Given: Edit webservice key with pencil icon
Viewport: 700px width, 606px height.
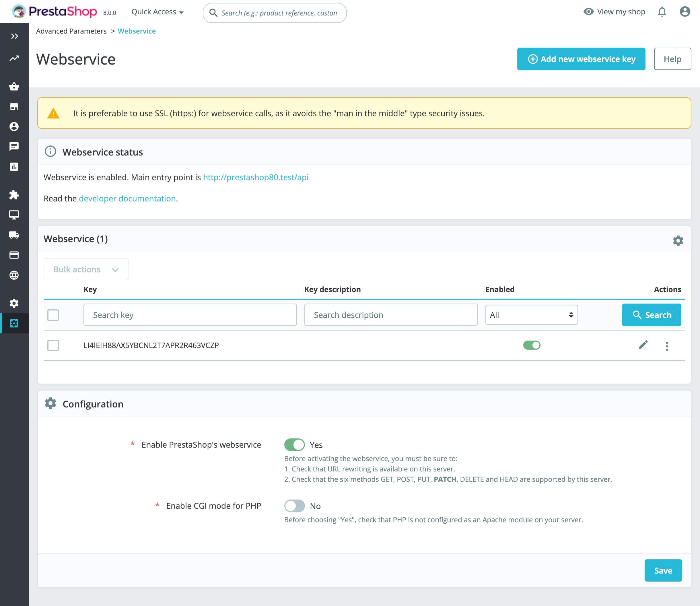Looking at the screenshot, I should click(x=643, y=345).
